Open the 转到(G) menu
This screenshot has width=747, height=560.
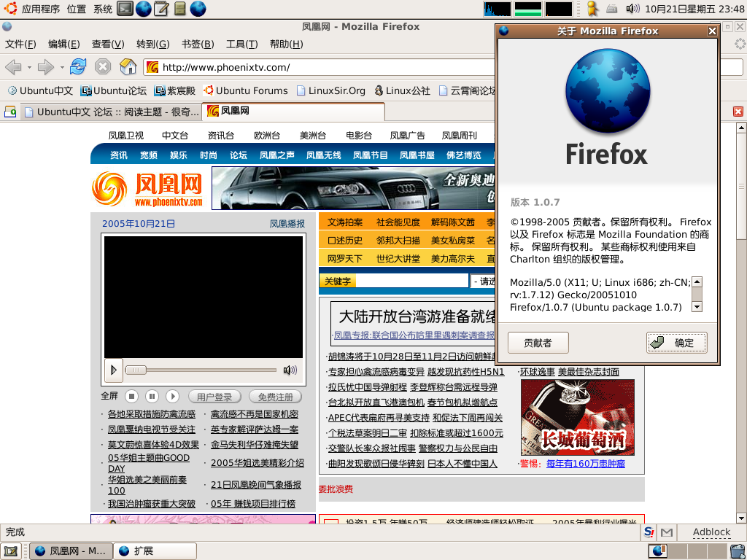(153, 44)
